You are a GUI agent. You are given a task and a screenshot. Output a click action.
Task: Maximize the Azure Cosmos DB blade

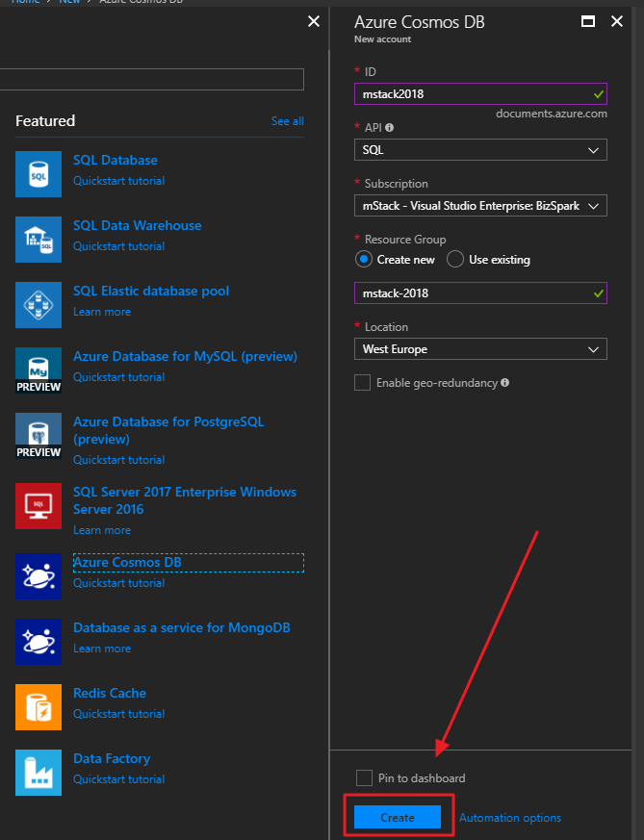[588, 21]
